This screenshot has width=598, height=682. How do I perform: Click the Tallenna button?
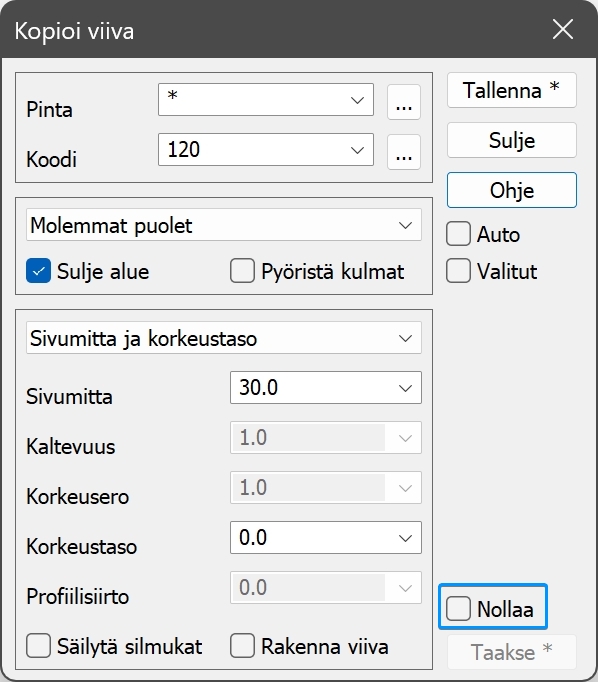coord(511,90)
